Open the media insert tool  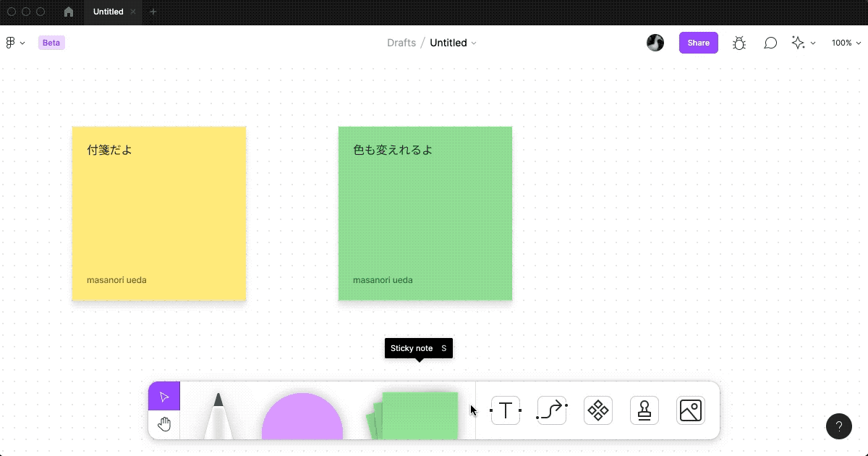(690, 410)
